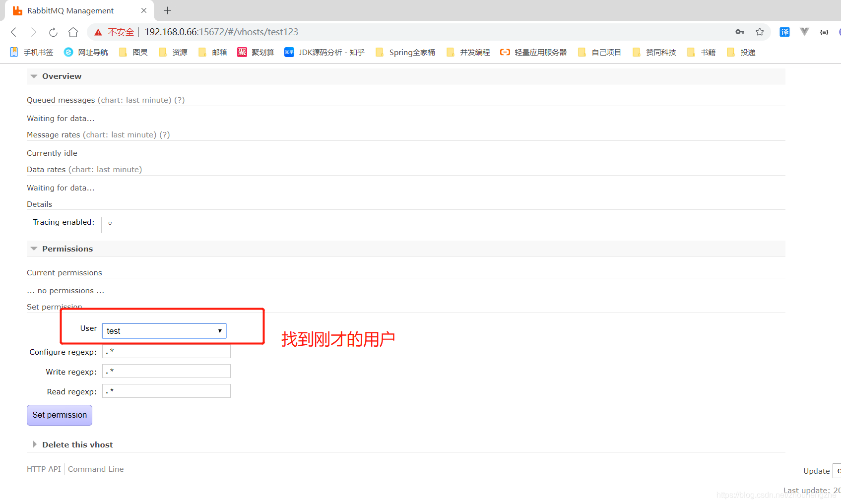
Task: Open the 并发编程 bookmark folder
Action: tap(468, 52)
